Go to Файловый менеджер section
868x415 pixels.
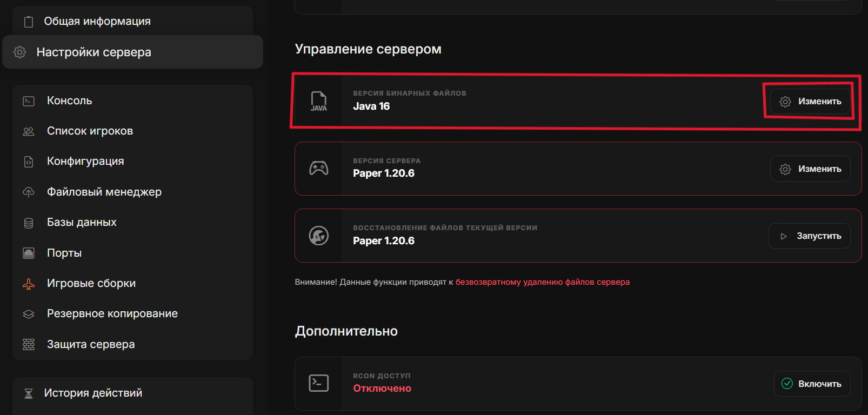coord(104,192)
